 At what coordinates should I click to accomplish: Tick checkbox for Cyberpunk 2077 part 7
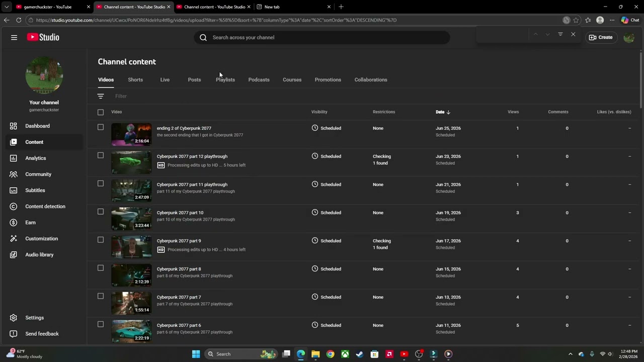101,296
